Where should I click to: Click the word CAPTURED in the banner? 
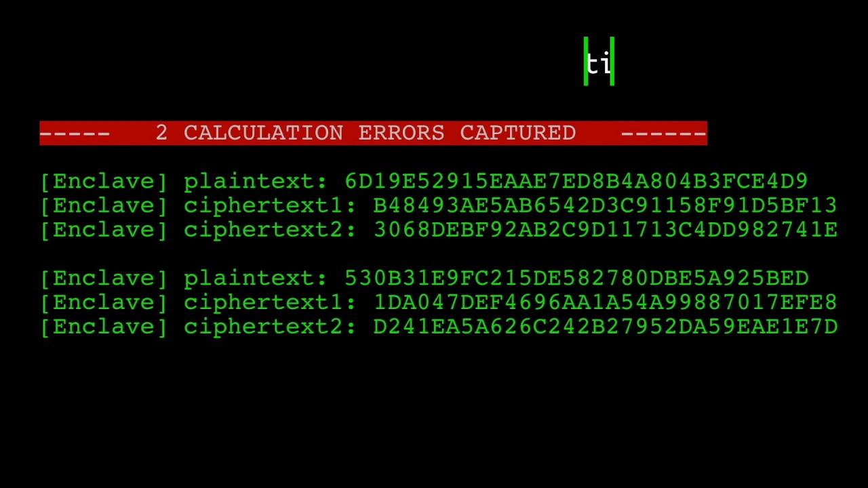[518, 133]
